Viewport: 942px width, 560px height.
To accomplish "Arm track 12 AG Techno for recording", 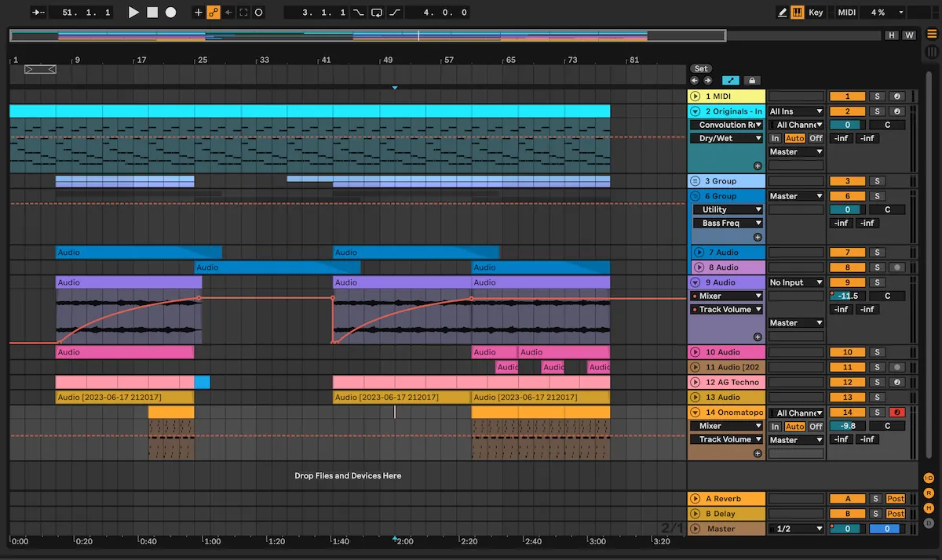I will point(896,382).
